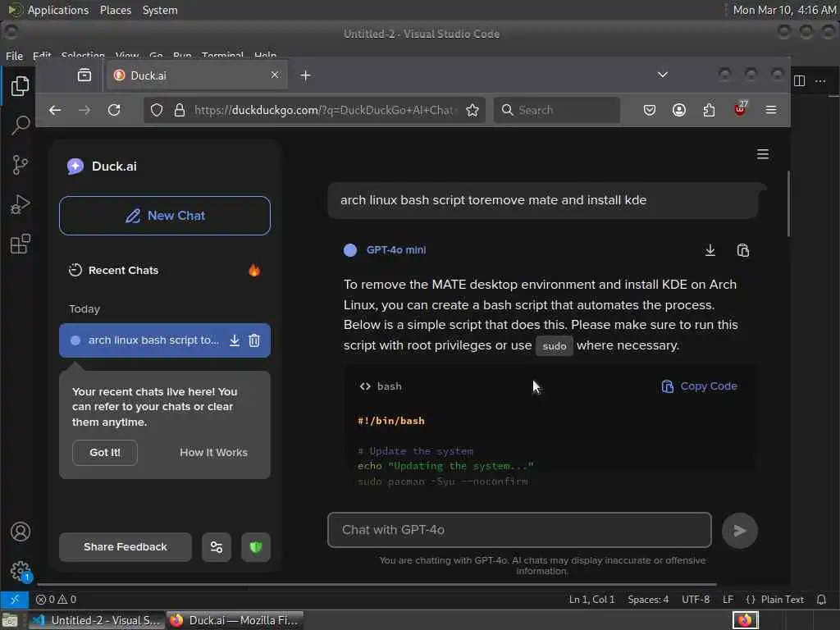Open VS Code notifications bell
This screenshot has width=840, height=630.
click(820, 600)
